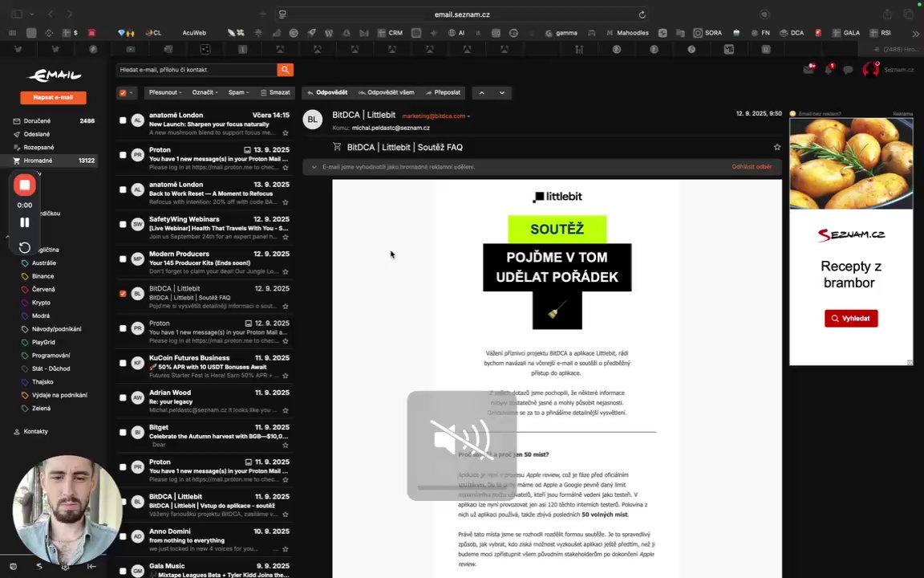Click the Smazat button
Image resolution: width=924 pixels, height=578 pixels.
[x=275, y=92]
